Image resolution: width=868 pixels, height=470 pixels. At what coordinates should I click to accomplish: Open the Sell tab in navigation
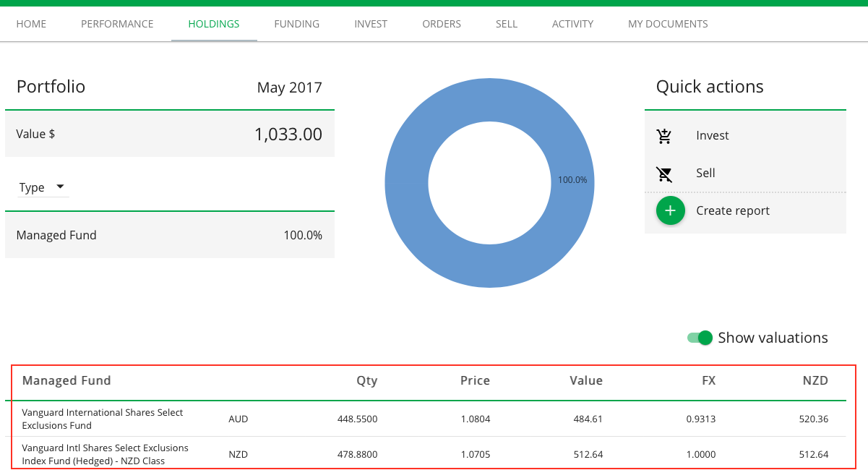tap(507, 24)
